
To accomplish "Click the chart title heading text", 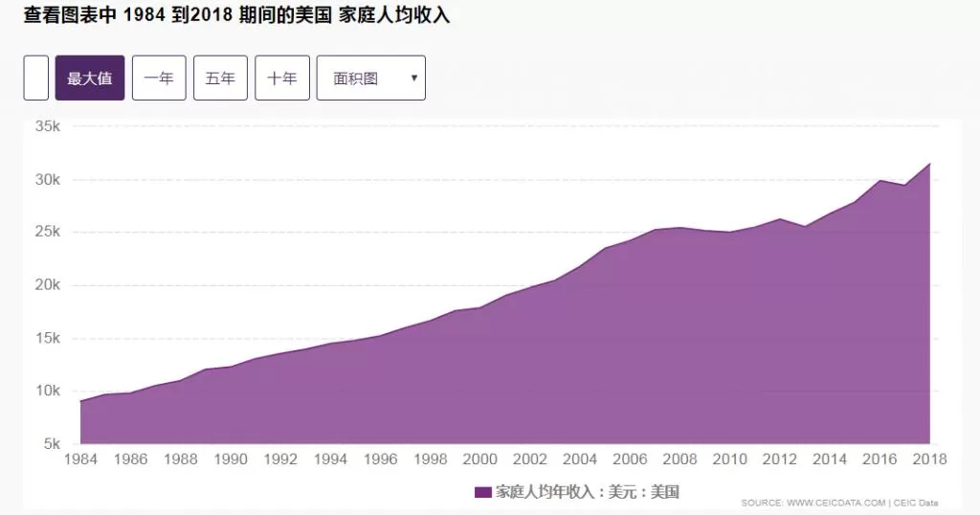I will click(x=237, y=15).
